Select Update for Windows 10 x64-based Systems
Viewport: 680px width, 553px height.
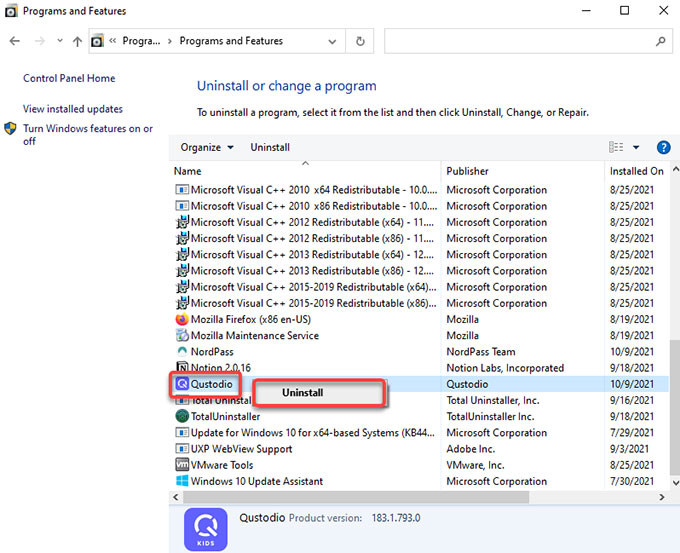[x=313, y=433]
